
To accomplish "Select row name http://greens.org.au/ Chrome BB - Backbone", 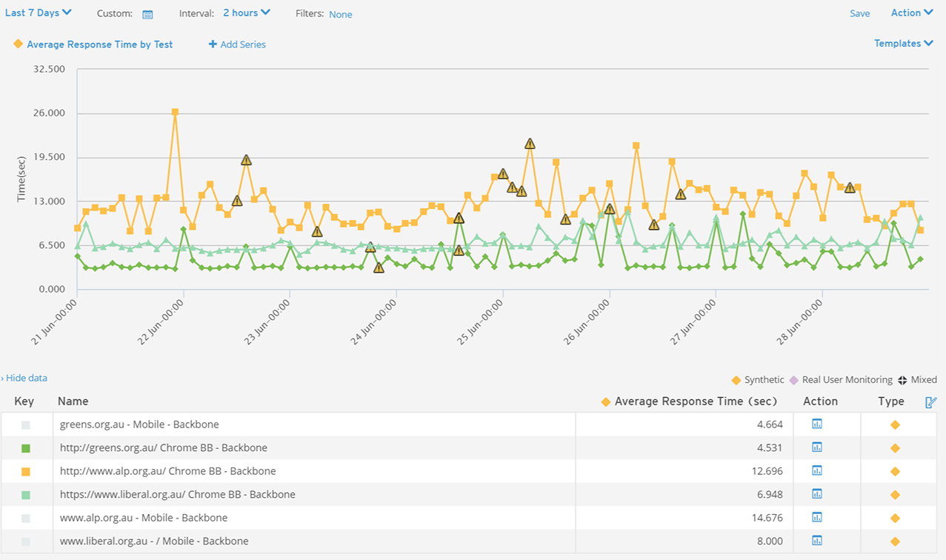I will 164,447.
